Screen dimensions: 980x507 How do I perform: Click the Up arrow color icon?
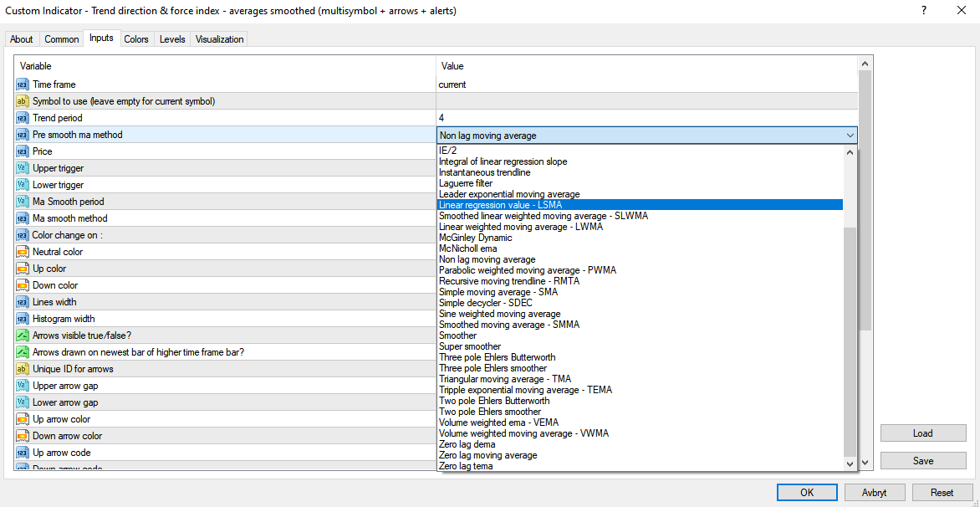click(23, 419)
